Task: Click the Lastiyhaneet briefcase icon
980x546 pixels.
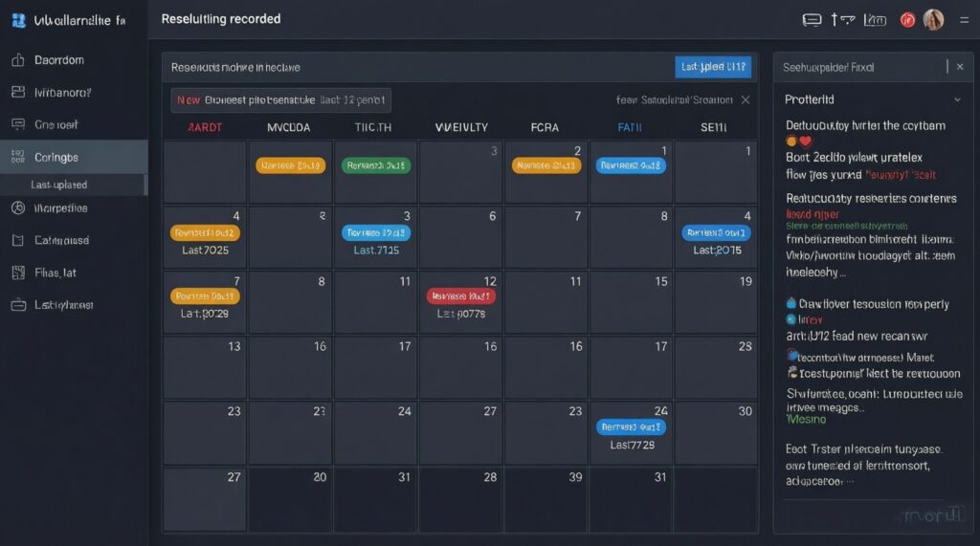Action: (17, 305)
